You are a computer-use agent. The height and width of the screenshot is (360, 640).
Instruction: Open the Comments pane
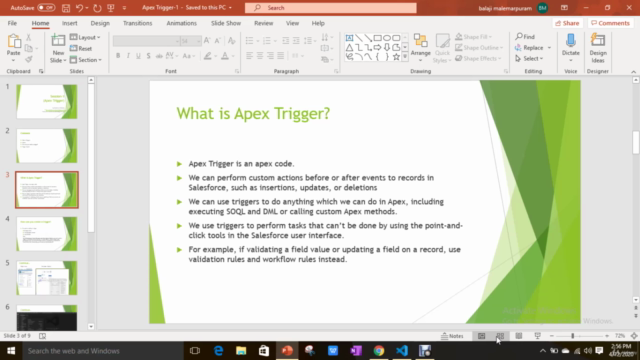(x=610, y=23)
